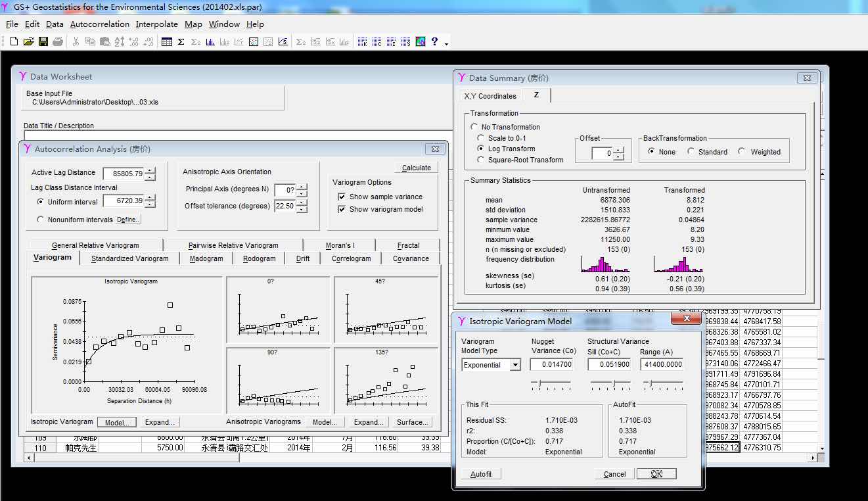Increase the Principal Axis degrees spinner
This screenshot has height=501, width=868.
tap(302, 187)
